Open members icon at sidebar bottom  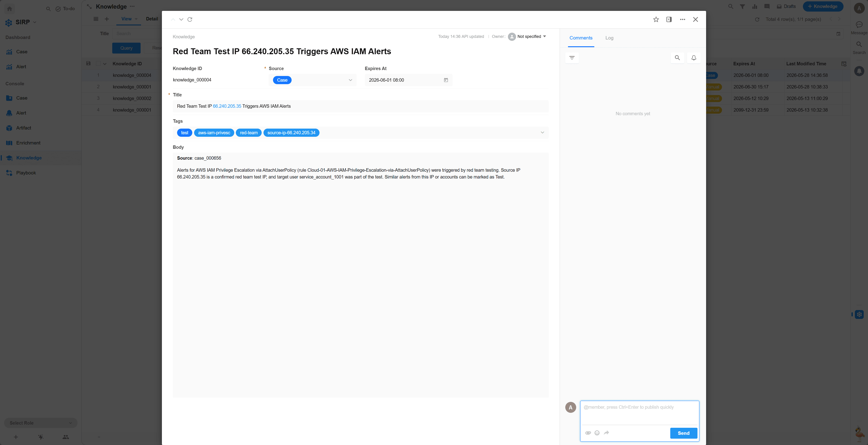[66, 437]
